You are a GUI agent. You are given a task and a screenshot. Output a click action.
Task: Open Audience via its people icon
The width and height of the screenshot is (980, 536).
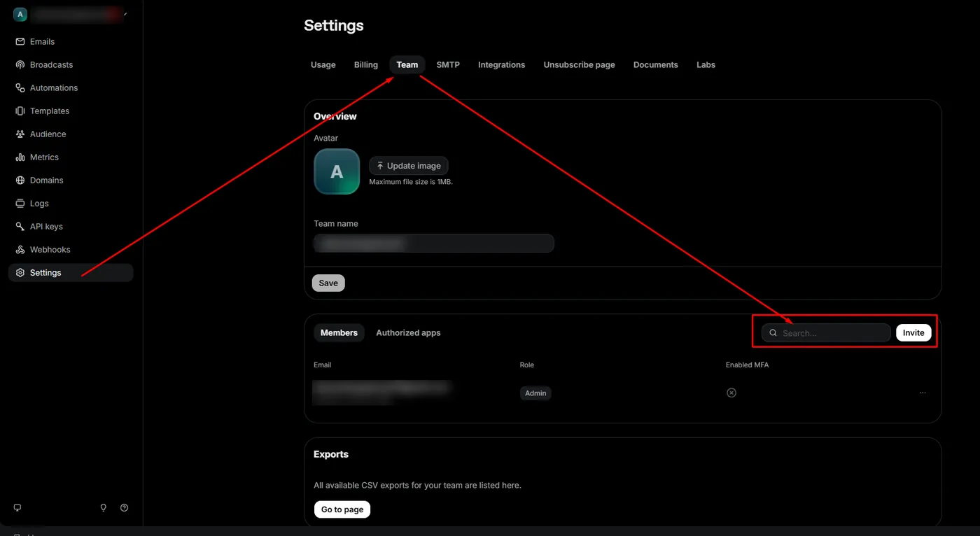click(x=20, y=134)
